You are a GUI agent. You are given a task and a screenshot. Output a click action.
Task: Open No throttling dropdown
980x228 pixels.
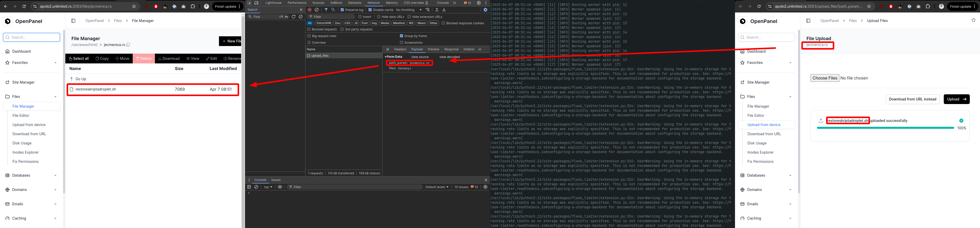click(409, 10)
